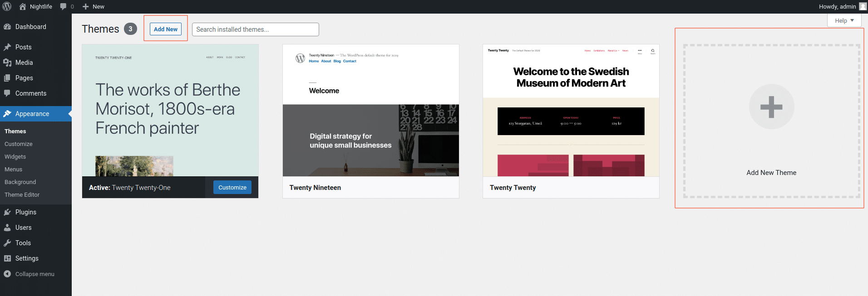
Task: Click the Pages icon in sidebar
Action: click(x=7, y=78)
